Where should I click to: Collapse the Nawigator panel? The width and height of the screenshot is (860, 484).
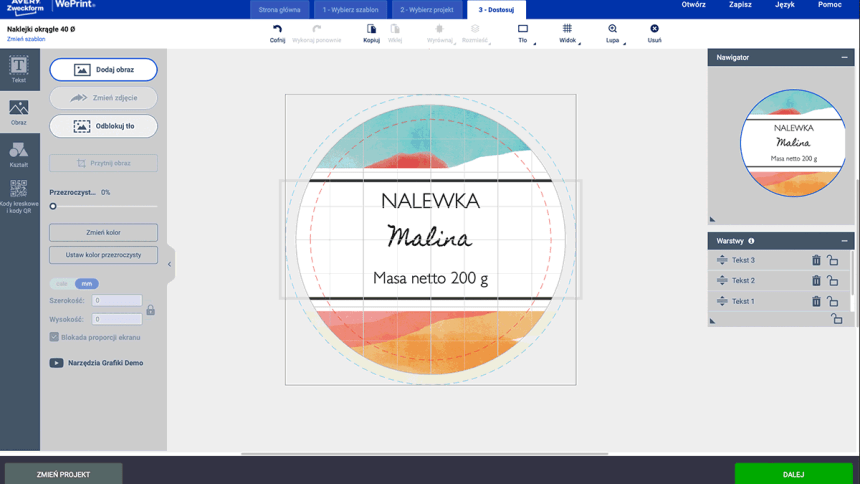coord(844,57)
